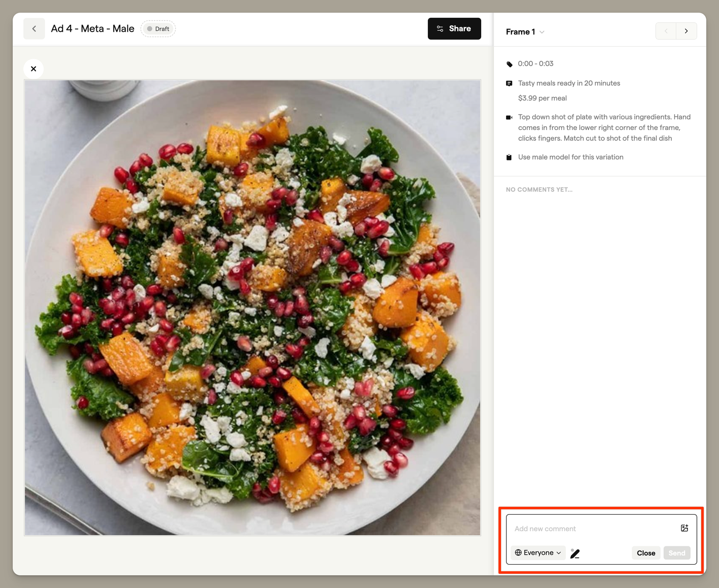Open the Draft status badge
The height and width of the screenshot is (588, 719).
click(x=158, y=29)
